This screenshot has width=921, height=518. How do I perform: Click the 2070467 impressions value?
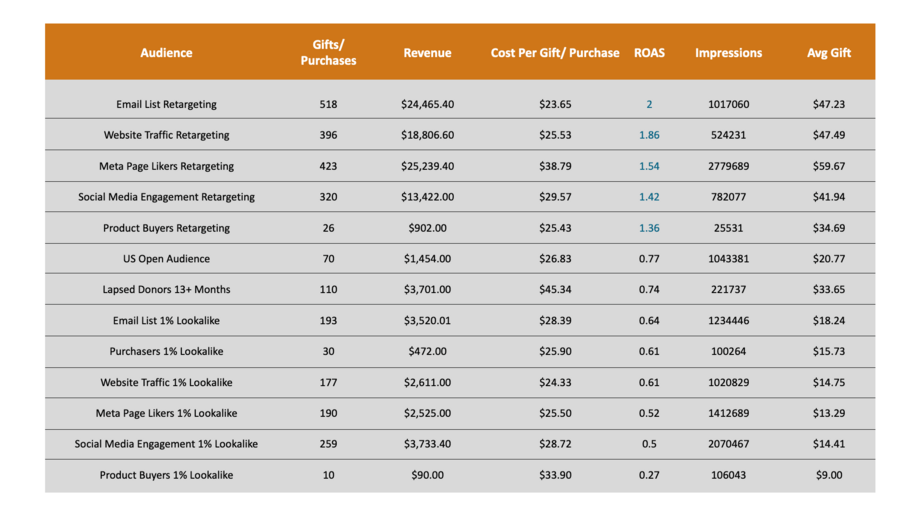728,444
